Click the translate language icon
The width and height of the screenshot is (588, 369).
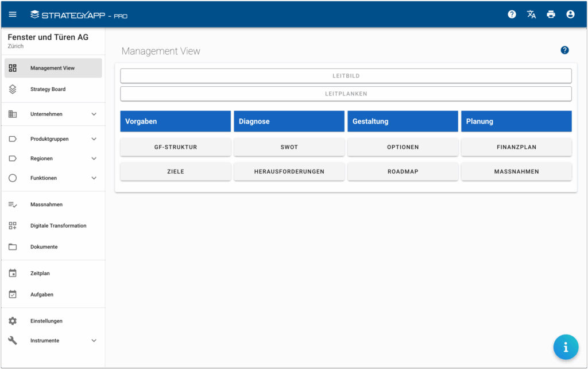click(531, 14)
